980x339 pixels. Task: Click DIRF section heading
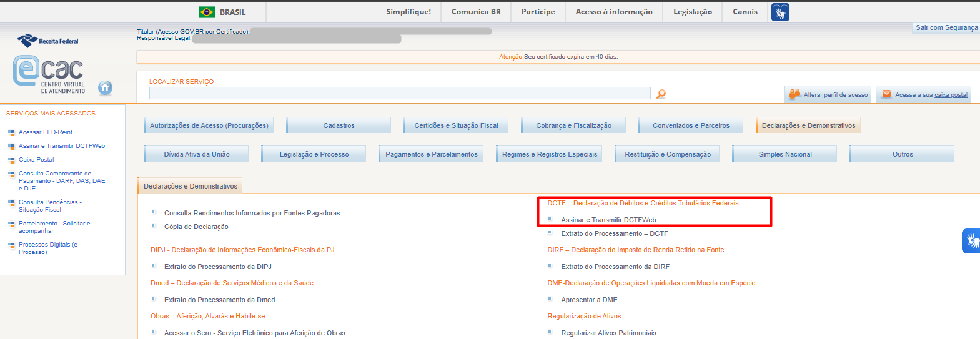click(636, 250)
